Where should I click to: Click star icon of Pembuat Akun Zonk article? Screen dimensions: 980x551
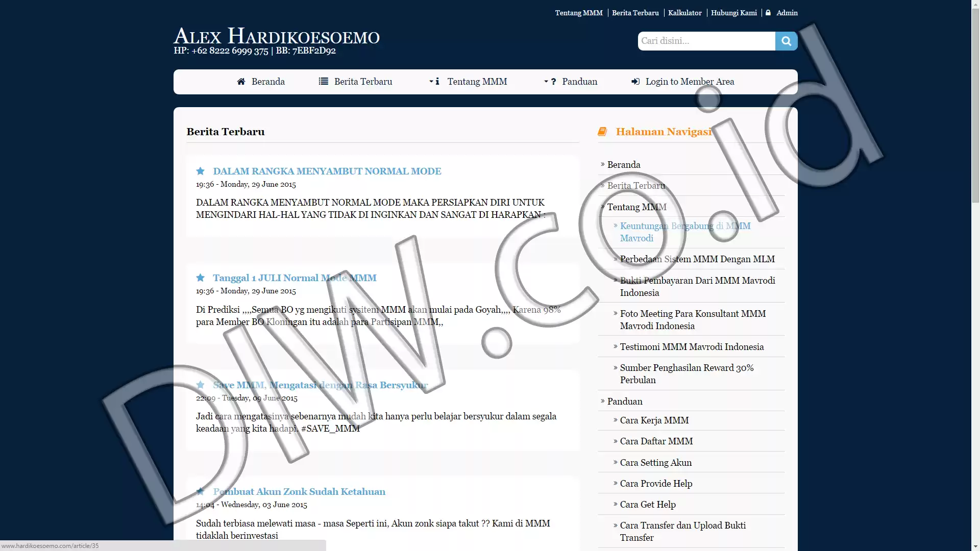(200, 491)
